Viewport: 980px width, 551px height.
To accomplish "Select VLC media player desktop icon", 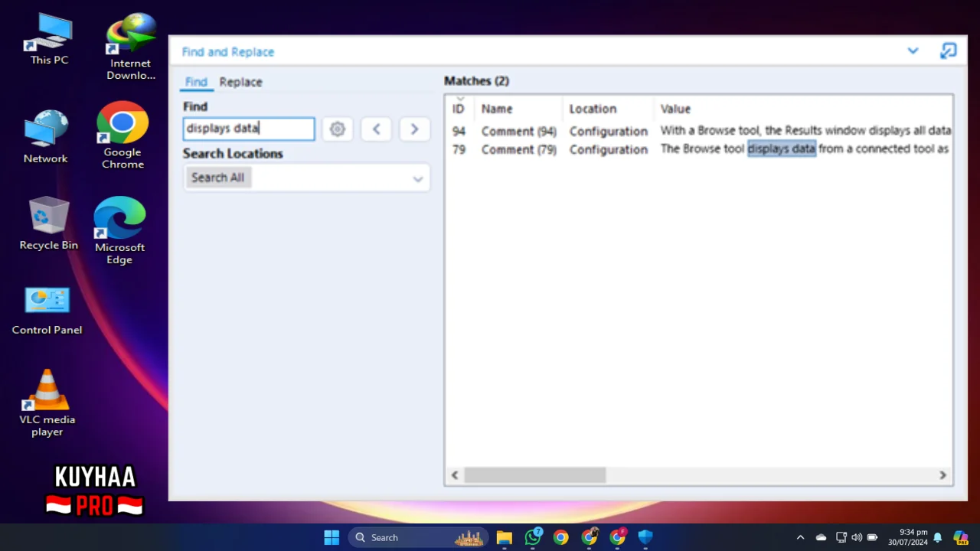I will coord(47,403).
